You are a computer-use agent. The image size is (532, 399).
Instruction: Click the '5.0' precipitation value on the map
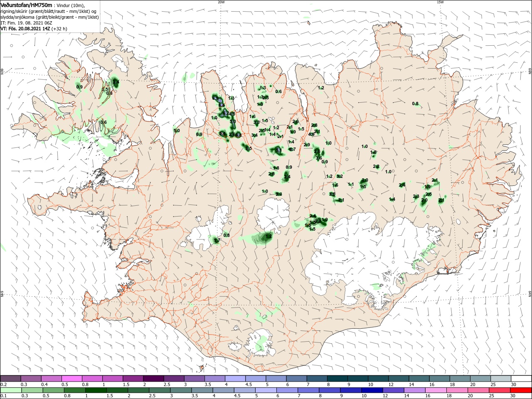(233, 122)
